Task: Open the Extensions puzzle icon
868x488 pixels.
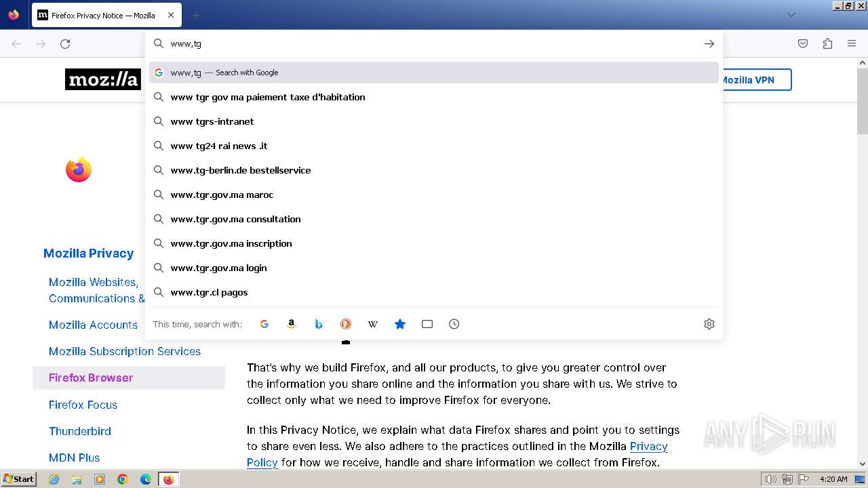Action: 827,44
